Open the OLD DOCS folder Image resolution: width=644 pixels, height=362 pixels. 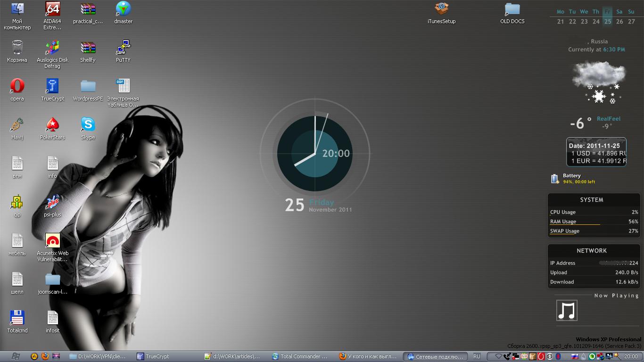[x=512, y=9]
